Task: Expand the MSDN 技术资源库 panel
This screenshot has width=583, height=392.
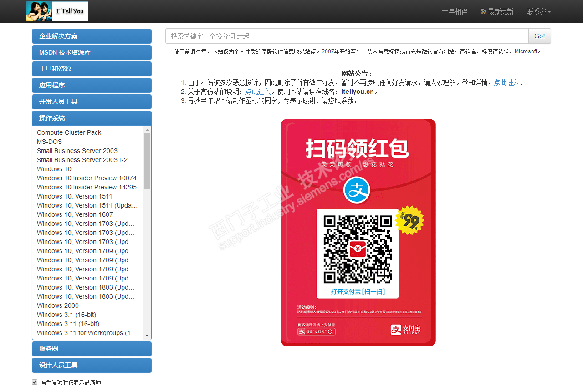Action: click(92, 52)
